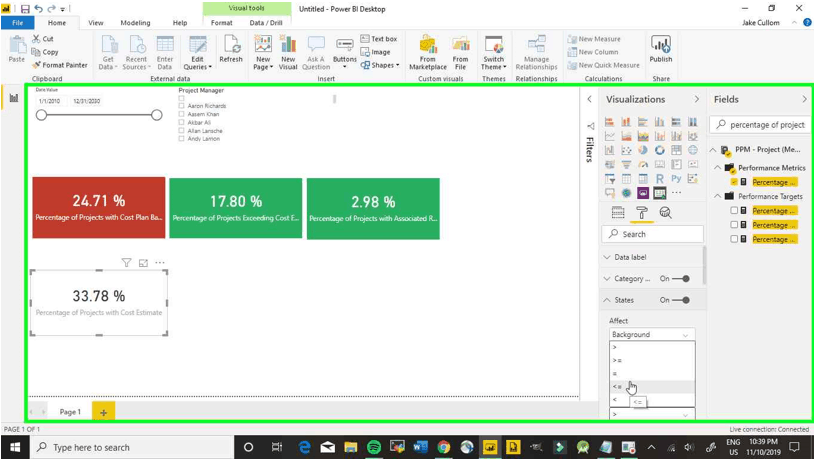Expand the Filters pane arrow
Viewport: 815px width, 461px height.
(x=589, y=99)
